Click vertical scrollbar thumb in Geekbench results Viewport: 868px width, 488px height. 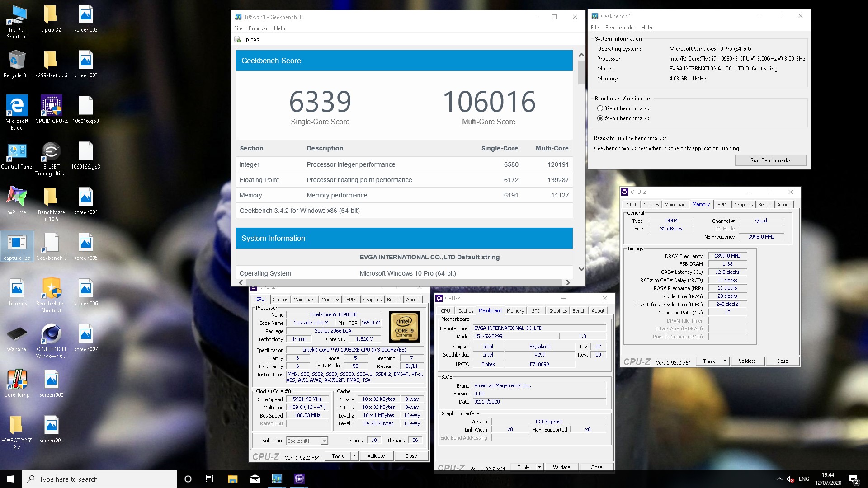pos(581,72)
